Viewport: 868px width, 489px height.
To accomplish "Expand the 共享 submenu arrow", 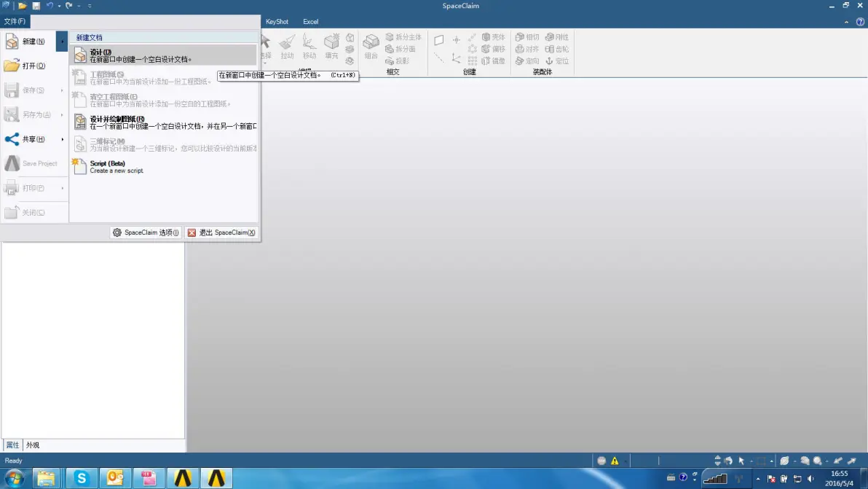I will [x=62, y=139].
